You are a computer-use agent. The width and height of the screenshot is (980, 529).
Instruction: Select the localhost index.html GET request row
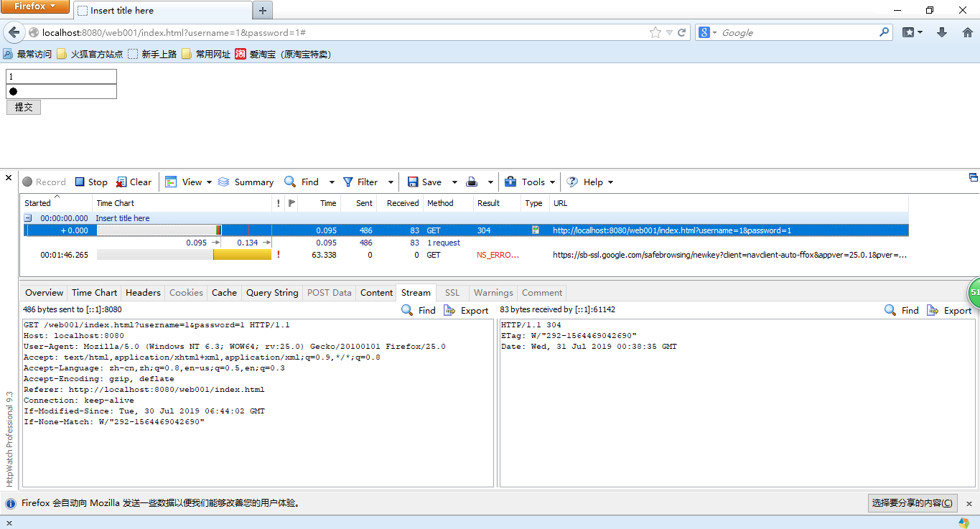click(x=465, y=230)
